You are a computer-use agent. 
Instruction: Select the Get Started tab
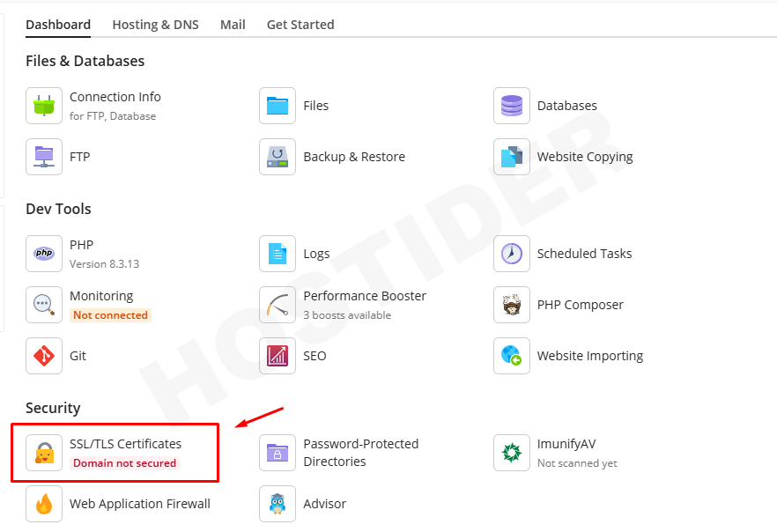click(300, 25)
